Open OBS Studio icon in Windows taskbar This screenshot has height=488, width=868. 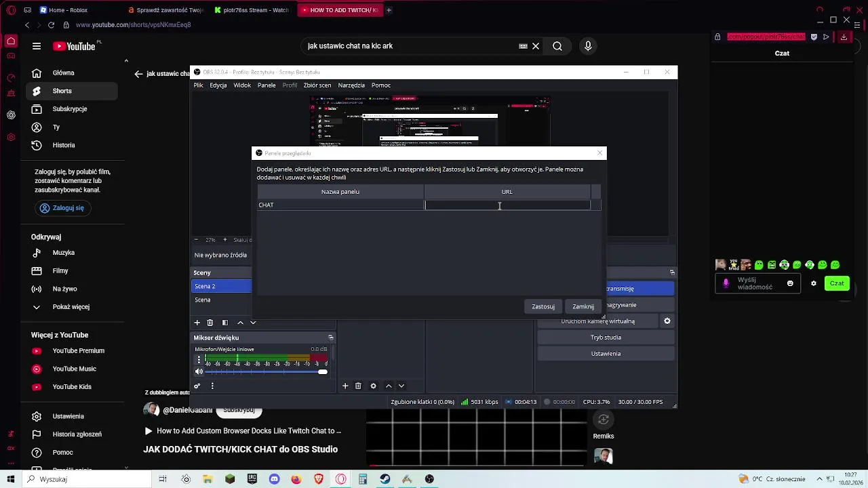click(429, 479)
